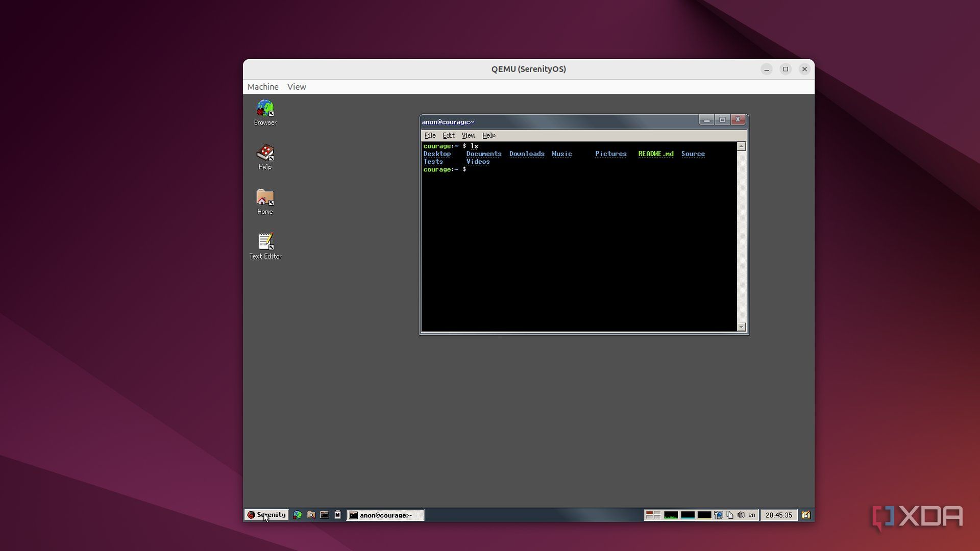This screenshot has height=551, width=980.
Task: Click the workspace picker applet in taskbar
Action: (653, 515)
